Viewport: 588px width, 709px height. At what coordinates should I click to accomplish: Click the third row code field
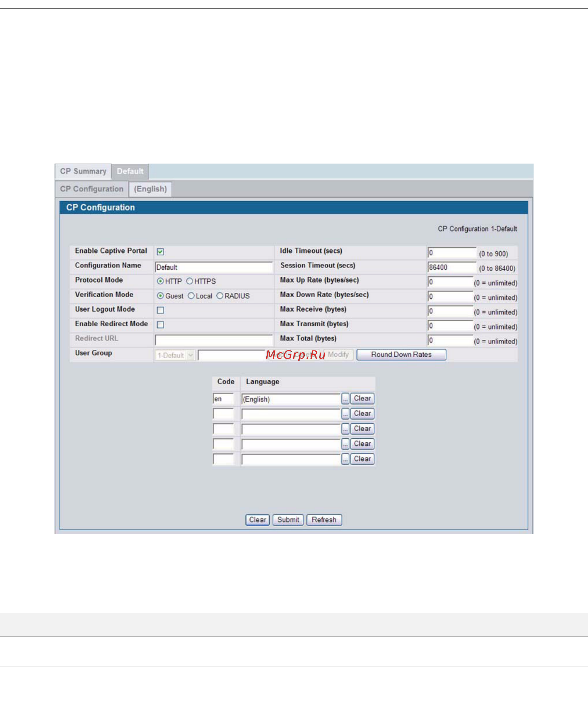223,429
